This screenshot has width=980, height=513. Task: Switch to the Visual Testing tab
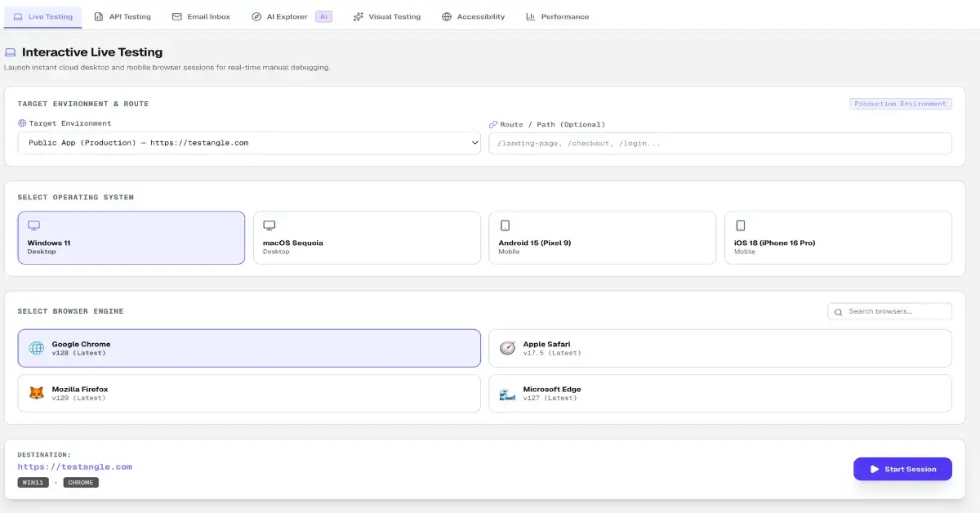387,16
